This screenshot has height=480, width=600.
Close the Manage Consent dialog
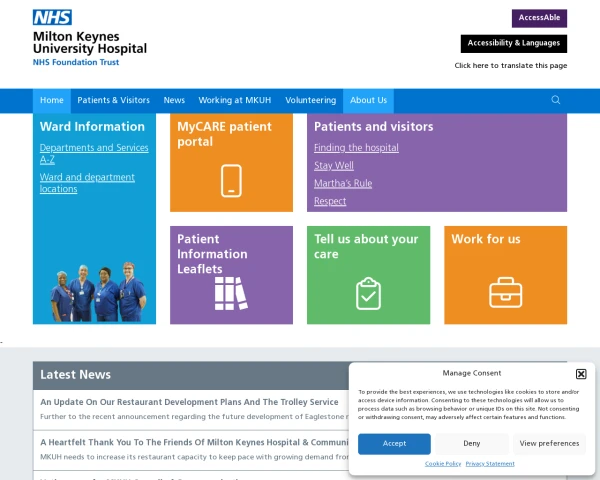(x=581, y=374)
